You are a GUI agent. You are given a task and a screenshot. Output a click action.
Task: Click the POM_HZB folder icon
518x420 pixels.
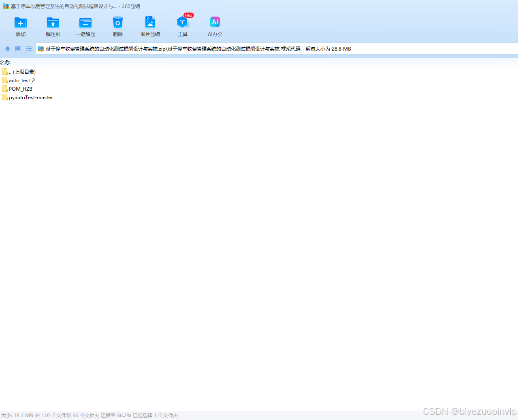[5, 89]
